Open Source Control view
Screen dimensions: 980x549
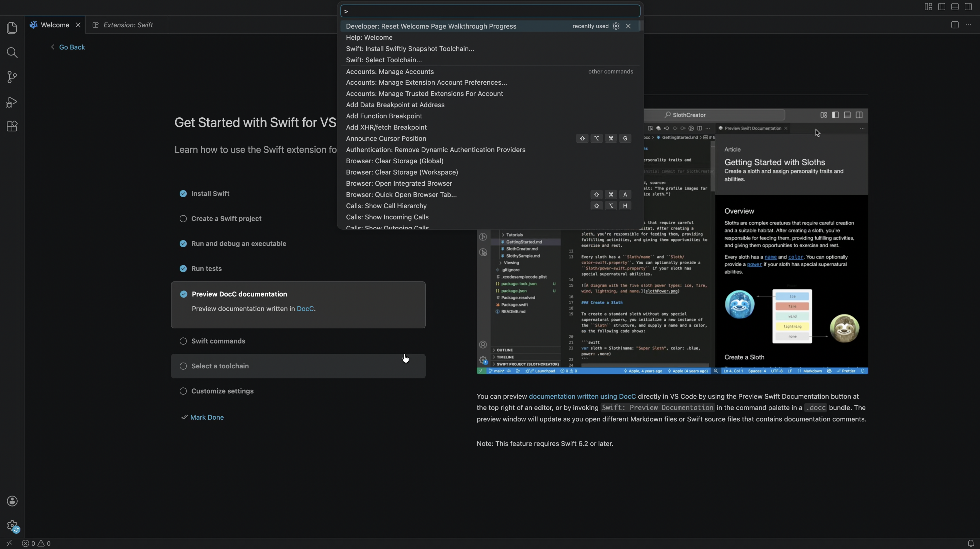[12, 77]
